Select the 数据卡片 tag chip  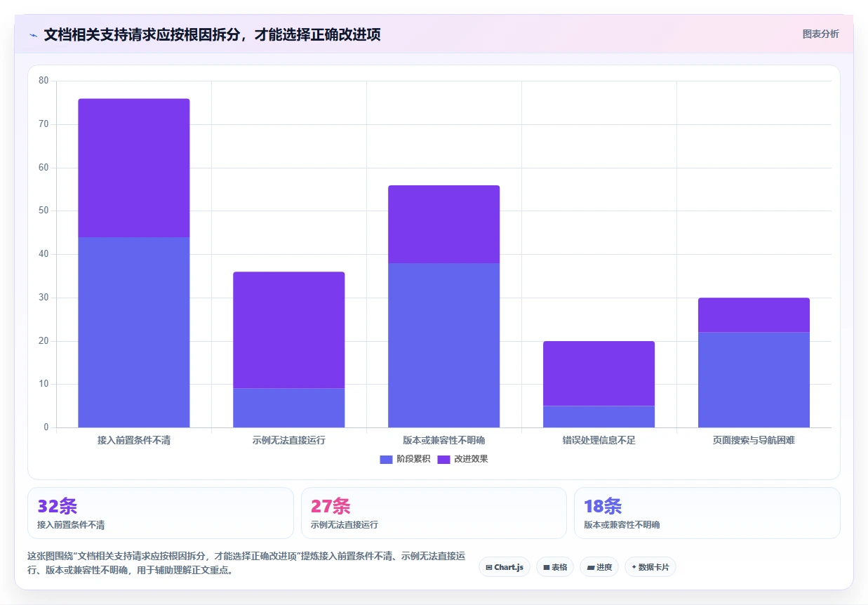650,567
